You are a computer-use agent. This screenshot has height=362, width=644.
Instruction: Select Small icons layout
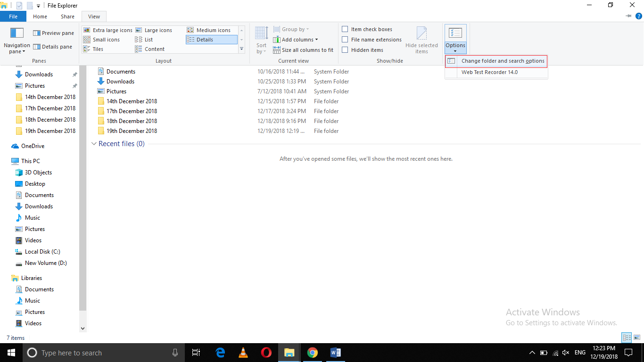tap(102, 40)
